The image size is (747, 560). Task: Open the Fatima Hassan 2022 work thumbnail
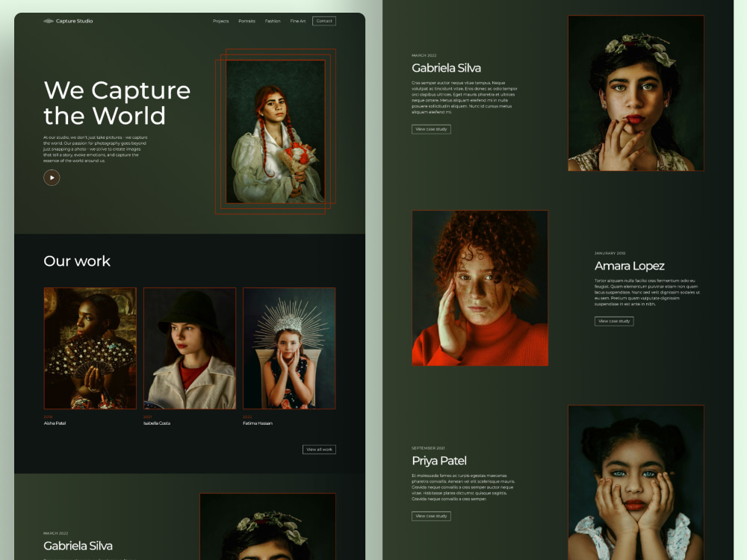(289, 348)
